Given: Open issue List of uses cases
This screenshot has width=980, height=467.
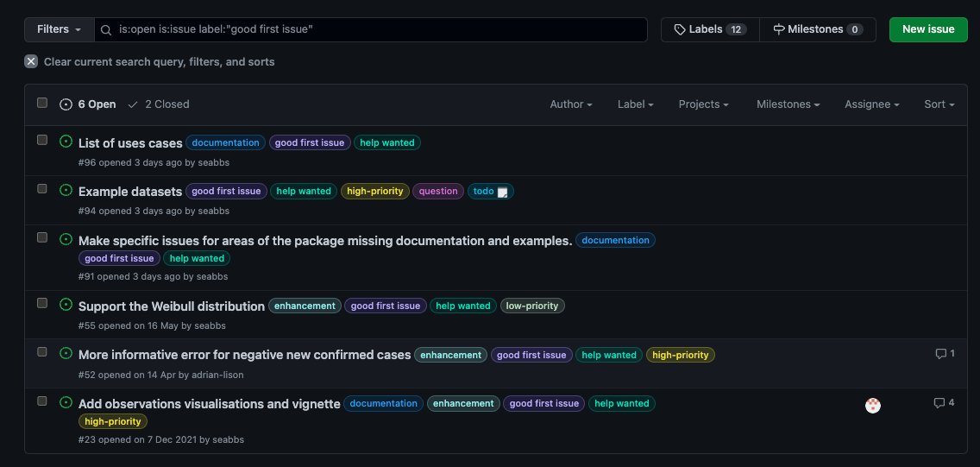Looking at the screenshot, I should [130, 143].
